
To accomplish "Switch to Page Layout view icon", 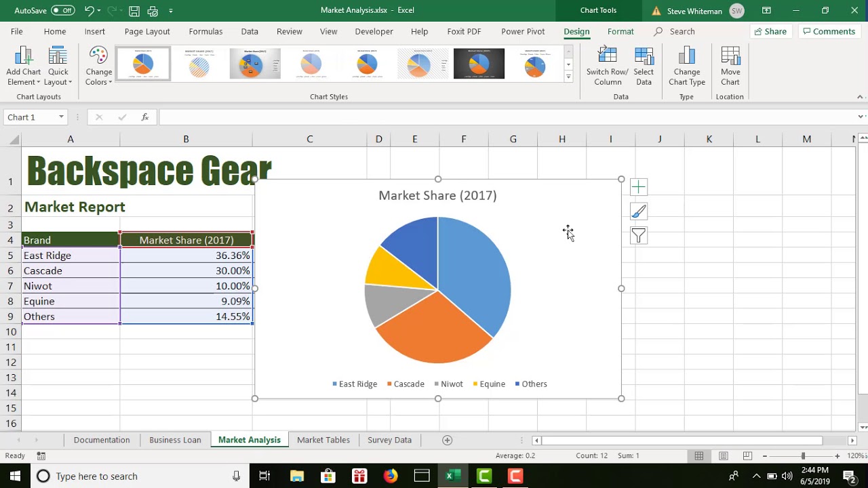I will coord(724,456).
